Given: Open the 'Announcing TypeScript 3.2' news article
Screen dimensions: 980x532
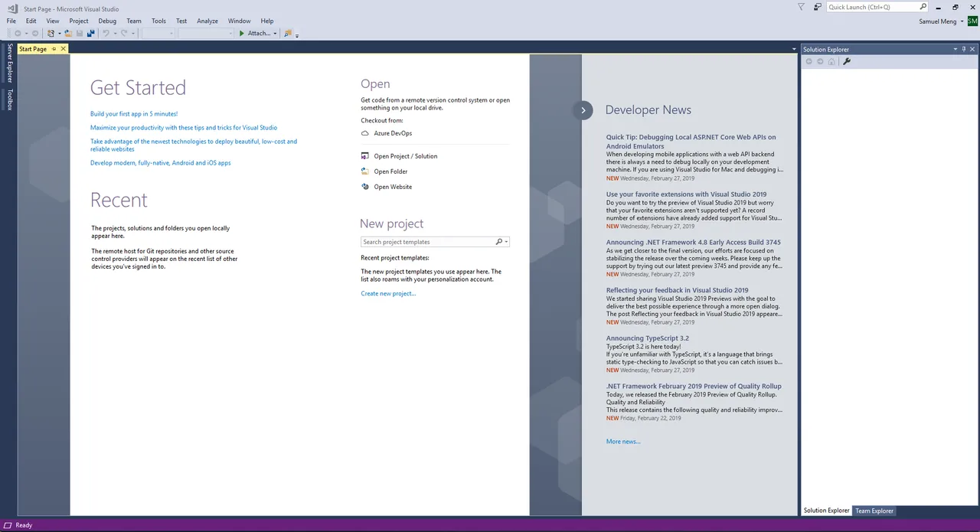Looking at the screenshot, I should [648, 338].
